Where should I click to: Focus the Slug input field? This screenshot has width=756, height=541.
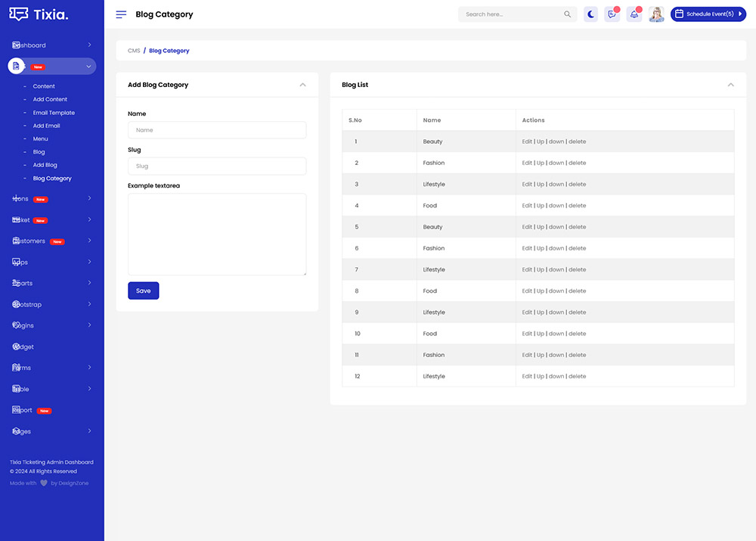click(217, 166)
